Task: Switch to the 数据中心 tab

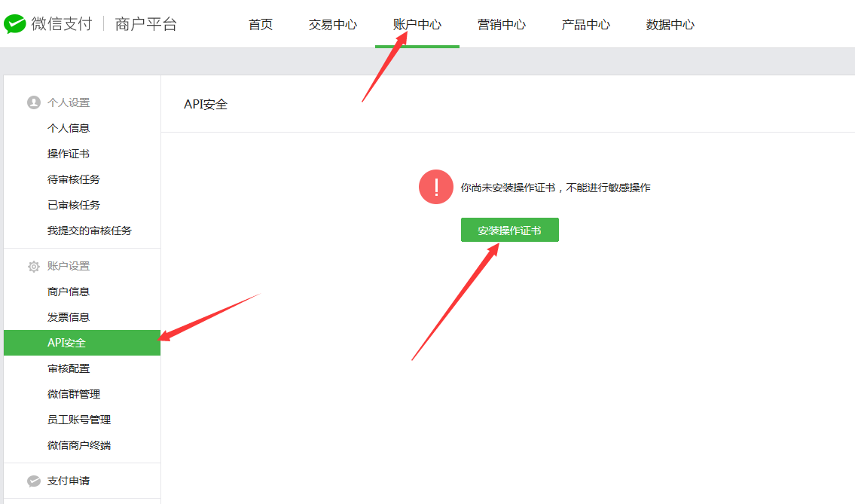Action: coord(670,24)
